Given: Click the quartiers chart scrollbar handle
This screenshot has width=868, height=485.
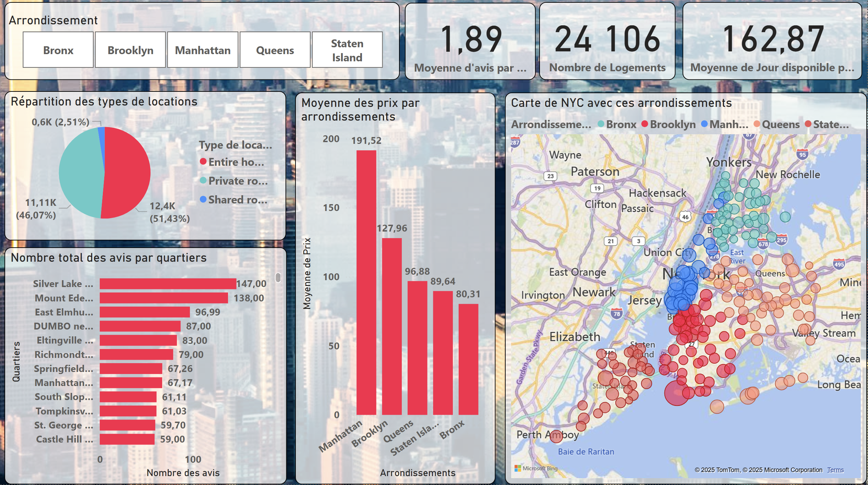Looking at the screenshot, I should 278,277.
